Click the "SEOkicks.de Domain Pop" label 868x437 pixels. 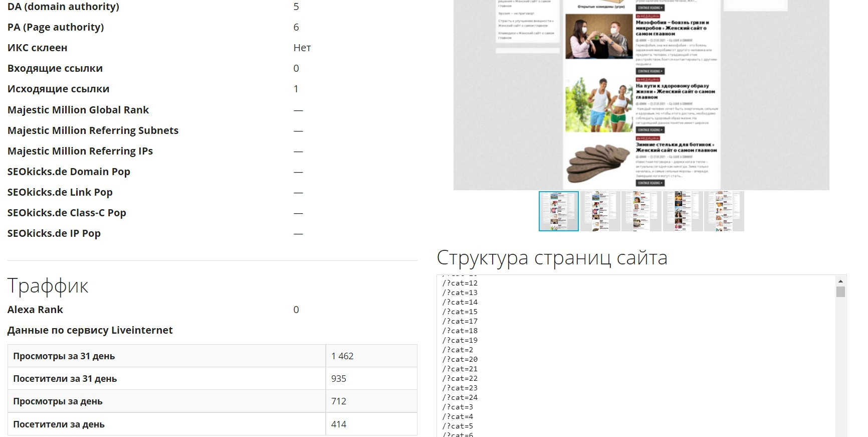point(69,172)
